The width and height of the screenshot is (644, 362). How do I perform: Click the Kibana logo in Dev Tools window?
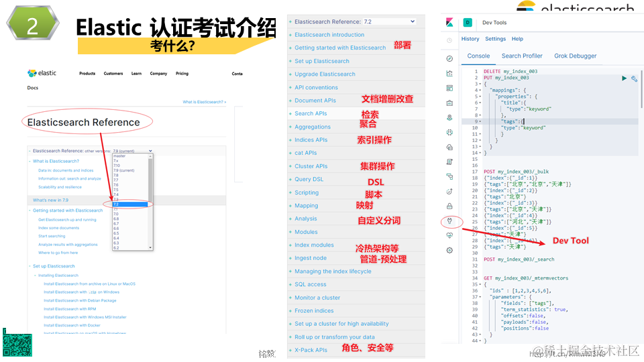point(449,23)
